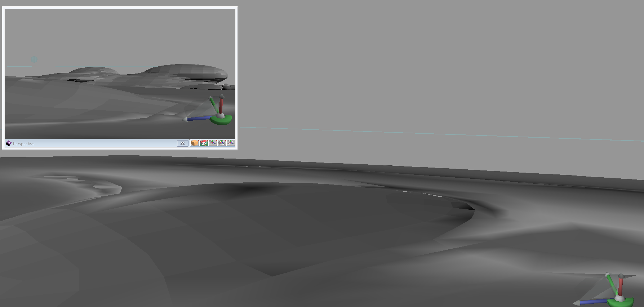
Task: Select the orange cube display mode icon
Action: coord(195,143)
